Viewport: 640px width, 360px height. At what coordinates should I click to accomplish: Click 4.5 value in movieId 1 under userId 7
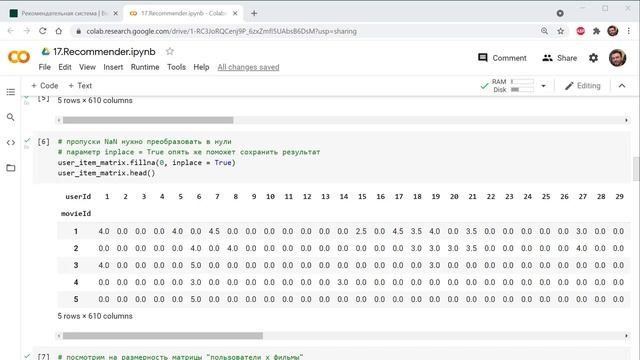point(214,231)
